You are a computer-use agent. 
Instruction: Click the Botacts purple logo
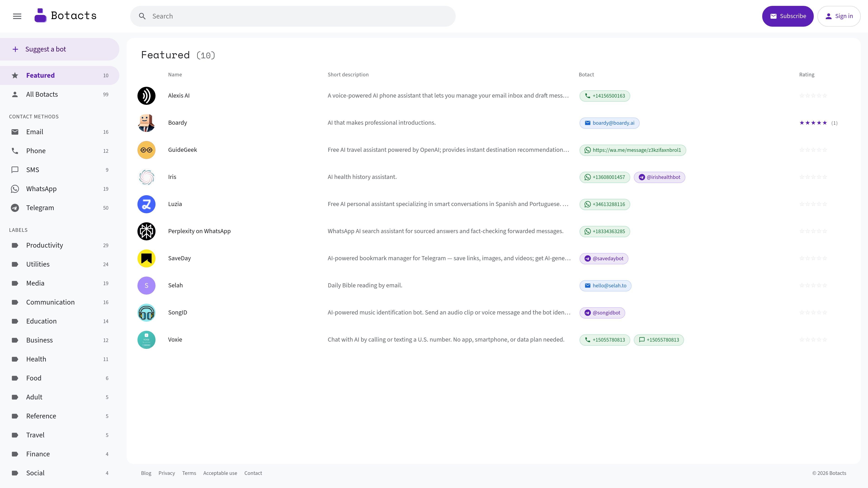click(40, 16)
